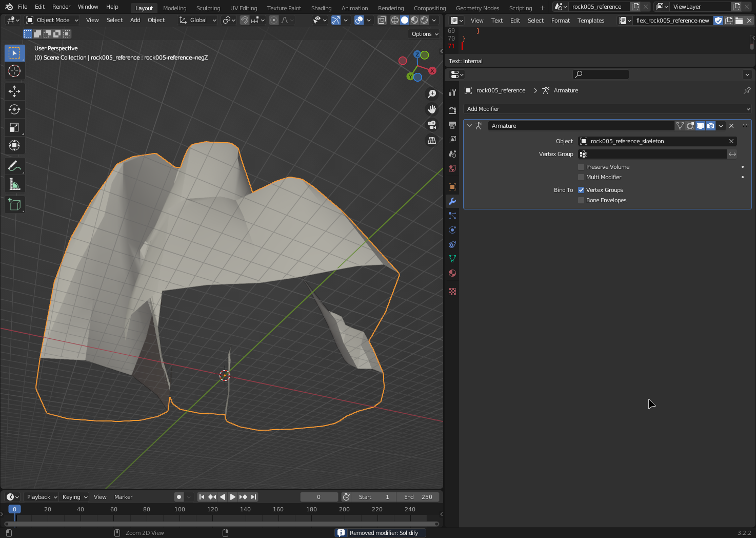The width and height of the screenshot is (756, 538).
Task: Click the Vertex Group input field
Action: pos(652,154)
